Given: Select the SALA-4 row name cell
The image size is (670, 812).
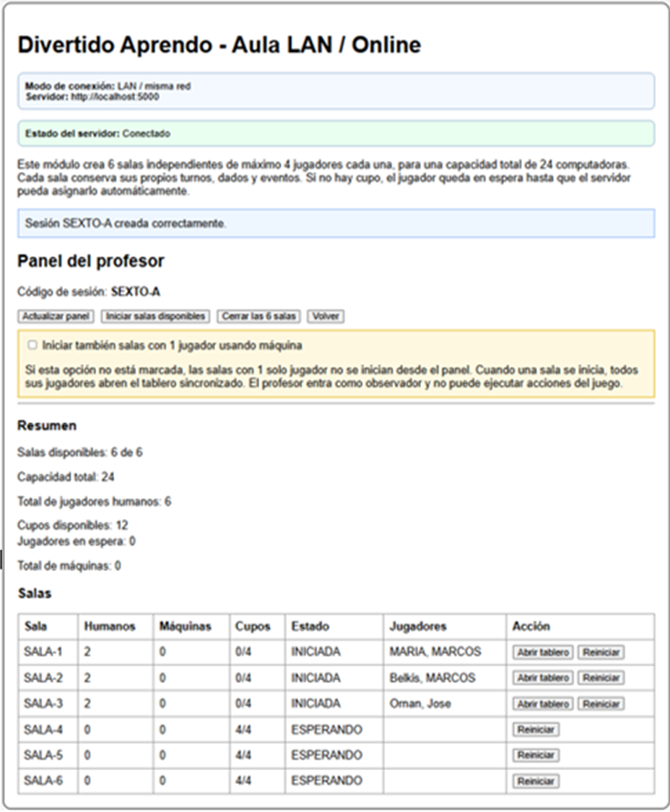Looking at the screenshot, I should [x=48, y=730].
